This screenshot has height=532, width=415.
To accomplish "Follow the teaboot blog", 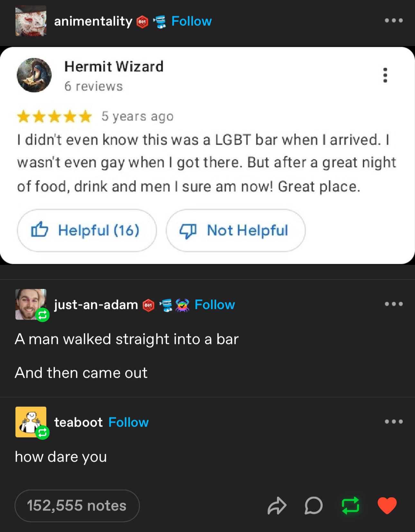I will click(x=128, y=422).
